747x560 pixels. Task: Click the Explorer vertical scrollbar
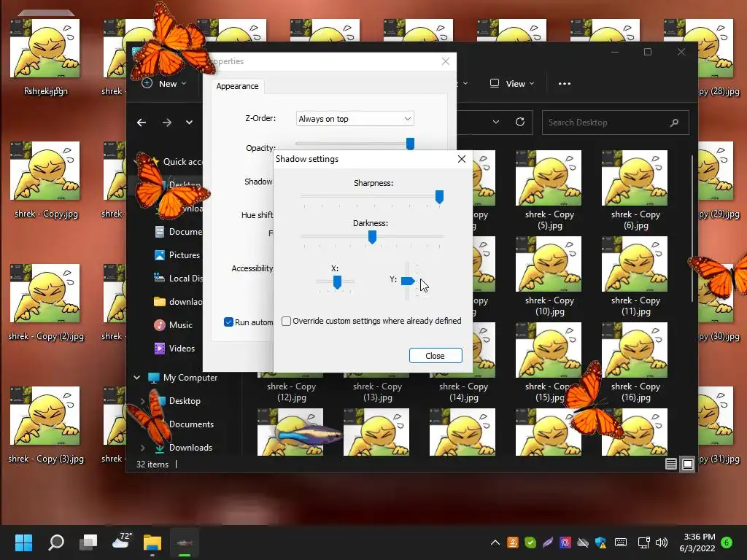pos(692,228)
